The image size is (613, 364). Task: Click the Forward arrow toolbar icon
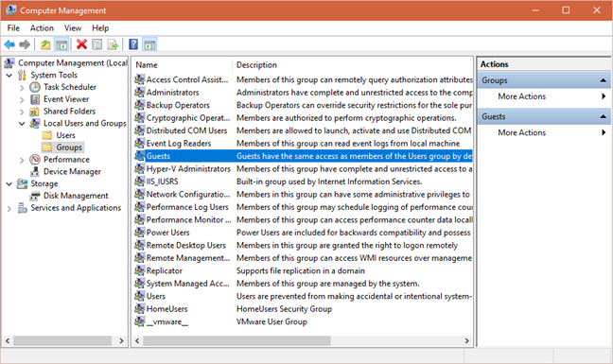(x=25, y=44)
